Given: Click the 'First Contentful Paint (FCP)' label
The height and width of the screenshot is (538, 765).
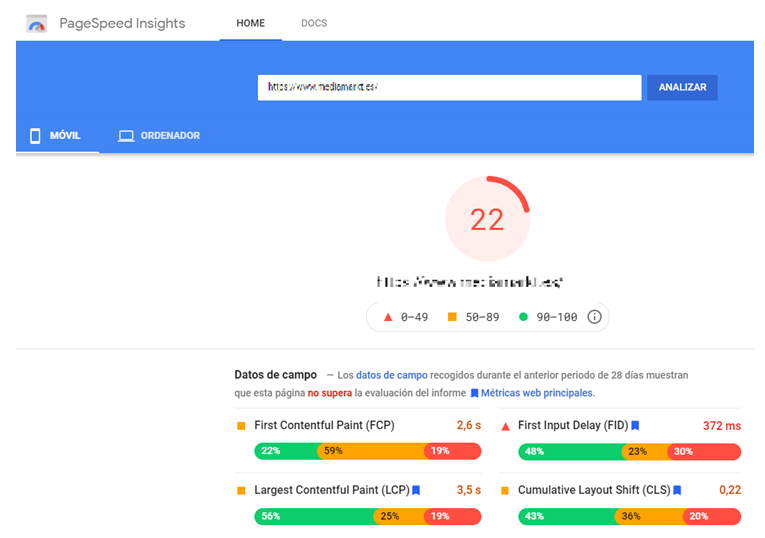Looking at the screenshot, I should click(324, 425).
